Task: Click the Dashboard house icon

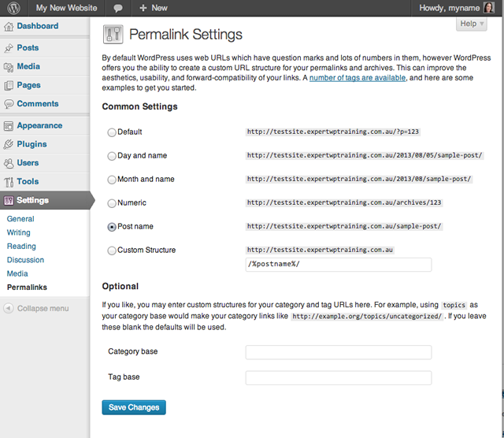Action: [9, 26]
